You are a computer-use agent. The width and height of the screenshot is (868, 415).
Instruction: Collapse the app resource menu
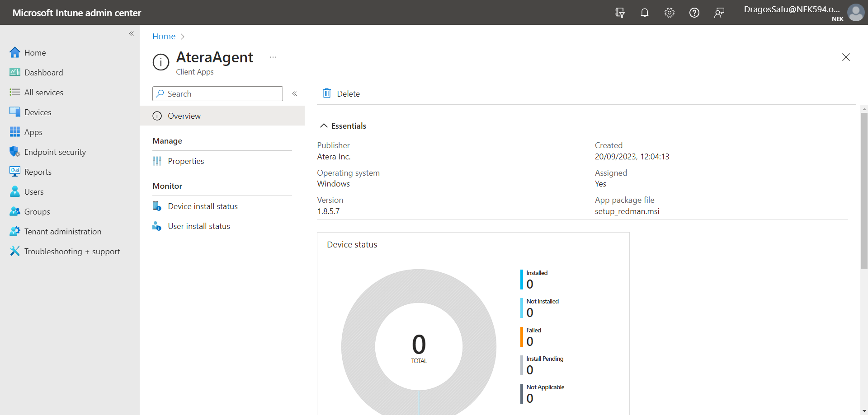[x=294, y=93]
